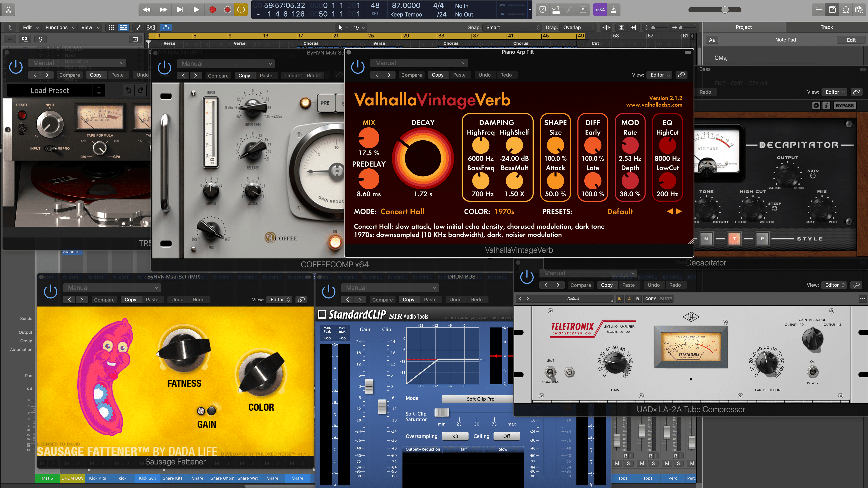The image size is (868, 488).
Task: Start playback with the Play button
Action: tap(196, 9)
